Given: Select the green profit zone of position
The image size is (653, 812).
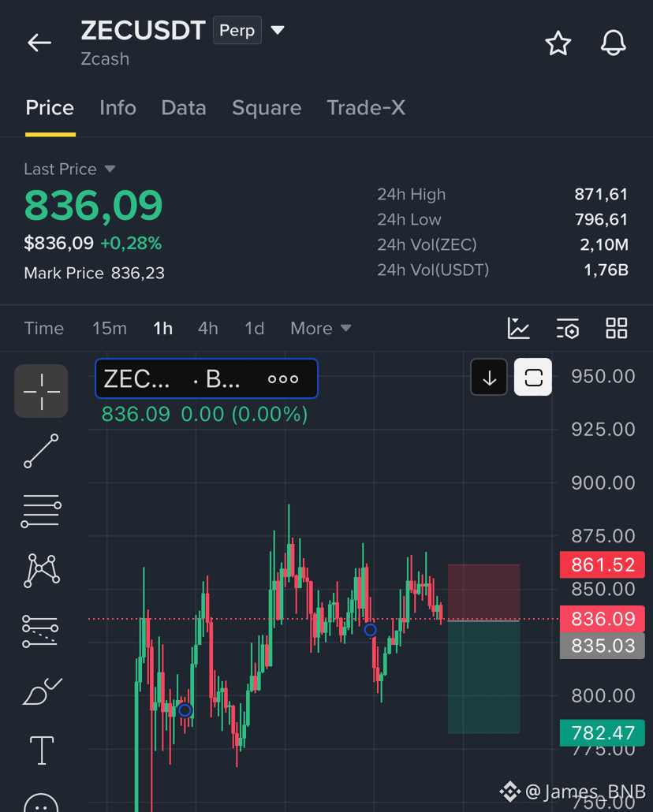Looking at the screenshot, I should [483, 677].
